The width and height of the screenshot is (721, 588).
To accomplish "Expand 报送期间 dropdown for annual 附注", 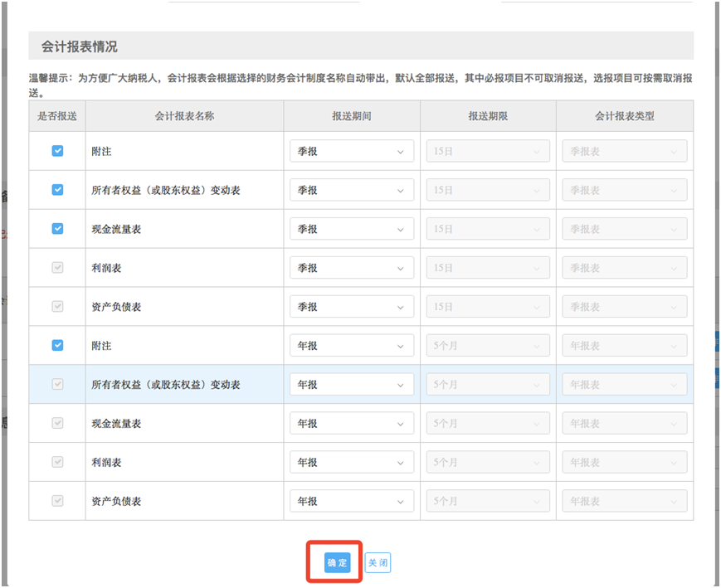I will tap(351, 346).
